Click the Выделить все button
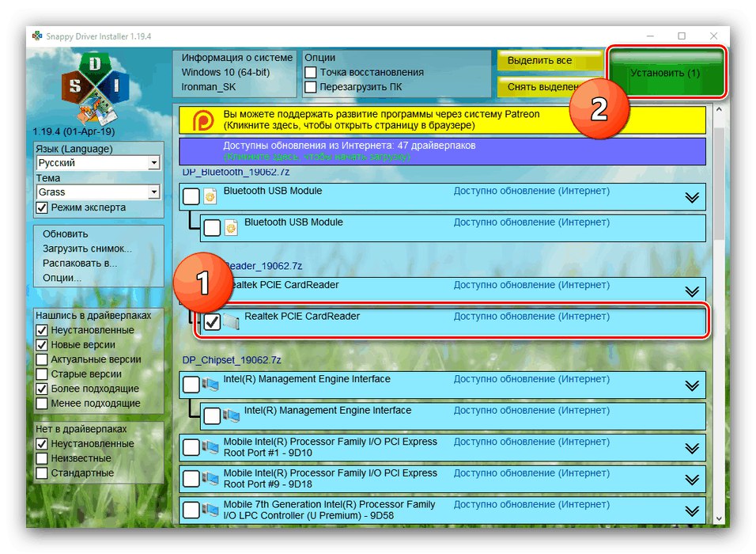The image size is (756, 554). click(x=550, y=61)
